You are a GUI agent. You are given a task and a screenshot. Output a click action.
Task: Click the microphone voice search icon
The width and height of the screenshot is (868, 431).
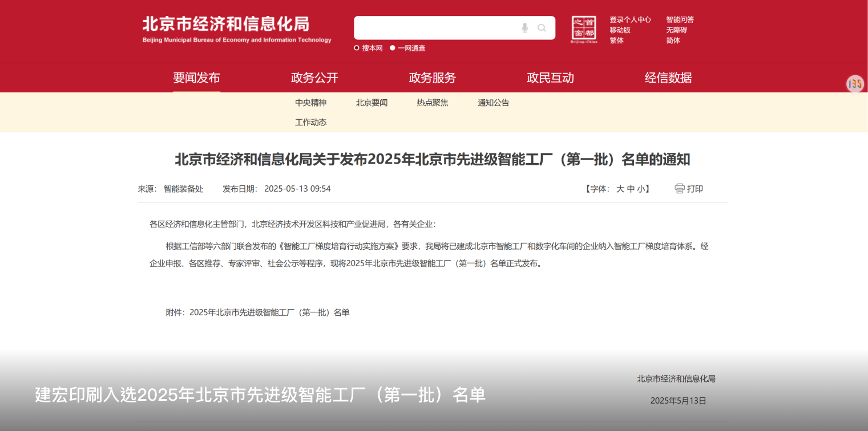[x=525, y=28]
